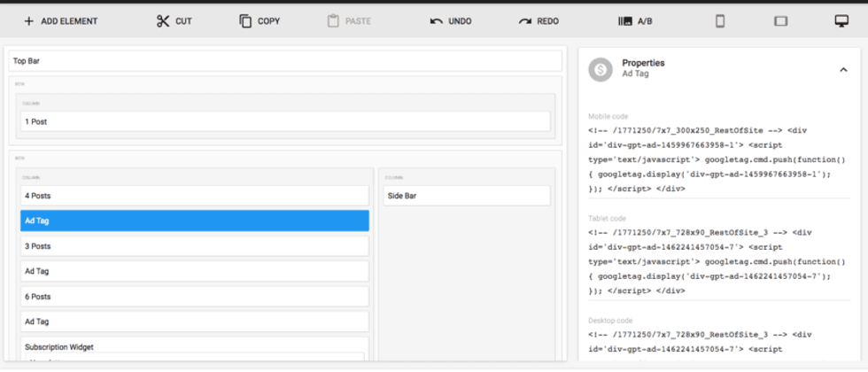Select the highlighted blue Ad Tag element
The width and height of the screenshot is (868, 372).
coord(195,221)
